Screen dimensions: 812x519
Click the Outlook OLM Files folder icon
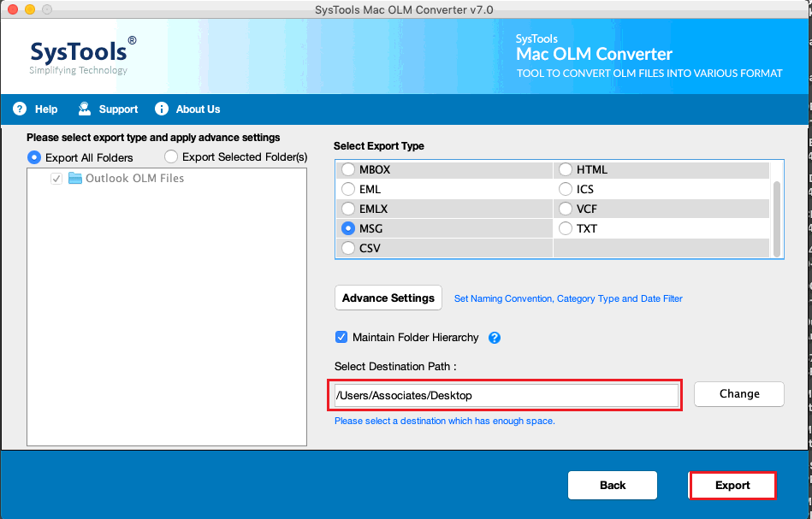pyautogui.click(x=75, y=178)
